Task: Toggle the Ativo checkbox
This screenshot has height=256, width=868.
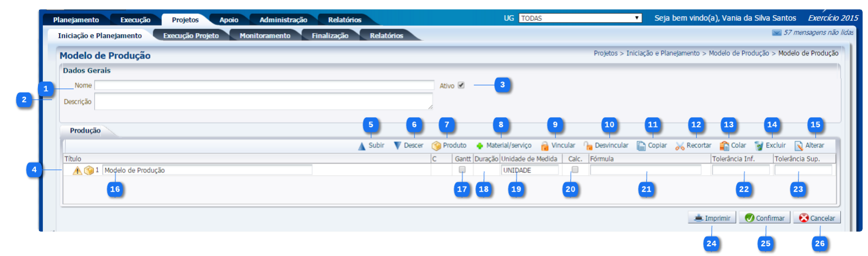Action: 461,85
